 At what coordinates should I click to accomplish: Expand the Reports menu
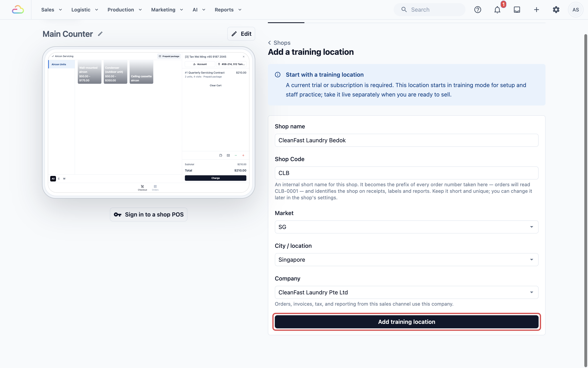(x=228, y=10)
